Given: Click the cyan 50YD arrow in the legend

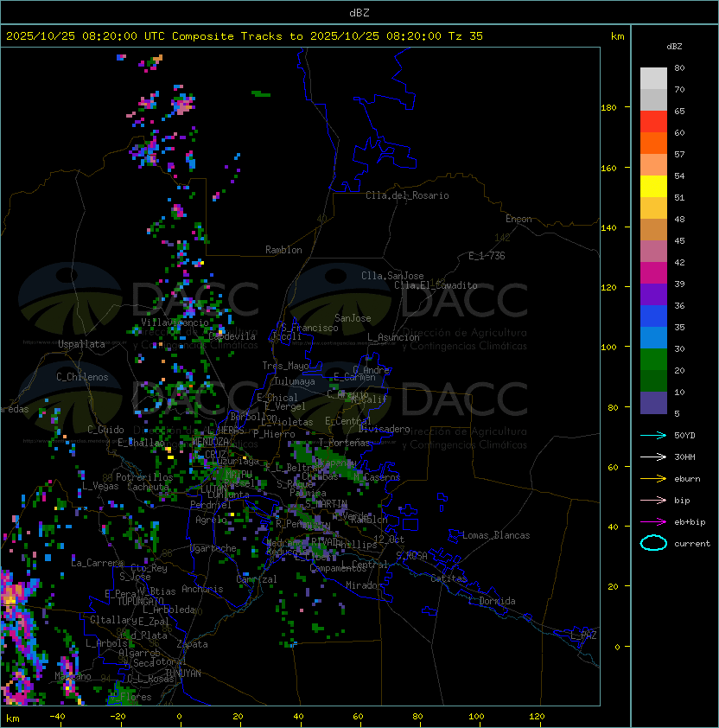Looking at the screenshot, I should tap(653, 435).
